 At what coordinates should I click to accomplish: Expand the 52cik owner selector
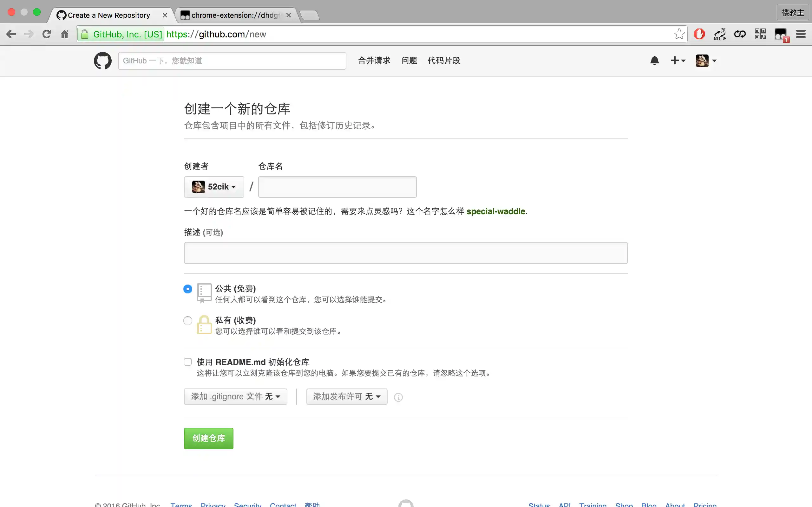(x=214, y=187)
